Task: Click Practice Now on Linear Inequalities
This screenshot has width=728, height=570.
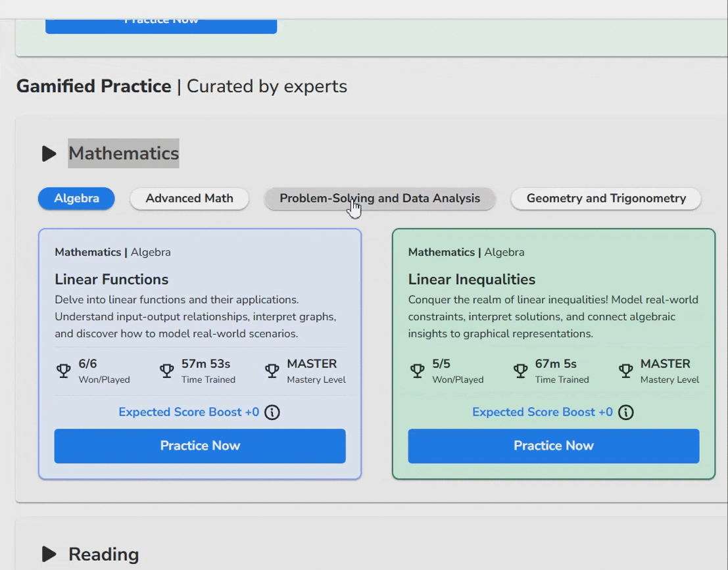Action: pos(553,446)
